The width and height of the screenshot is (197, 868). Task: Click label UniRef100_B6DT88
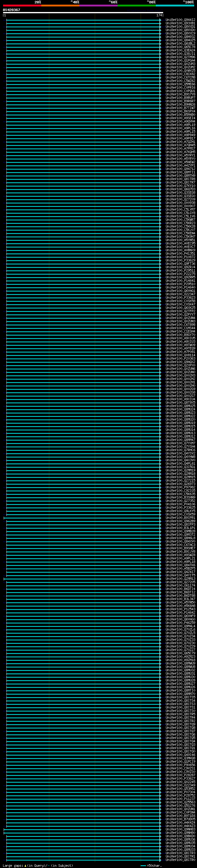pos(180,596)
